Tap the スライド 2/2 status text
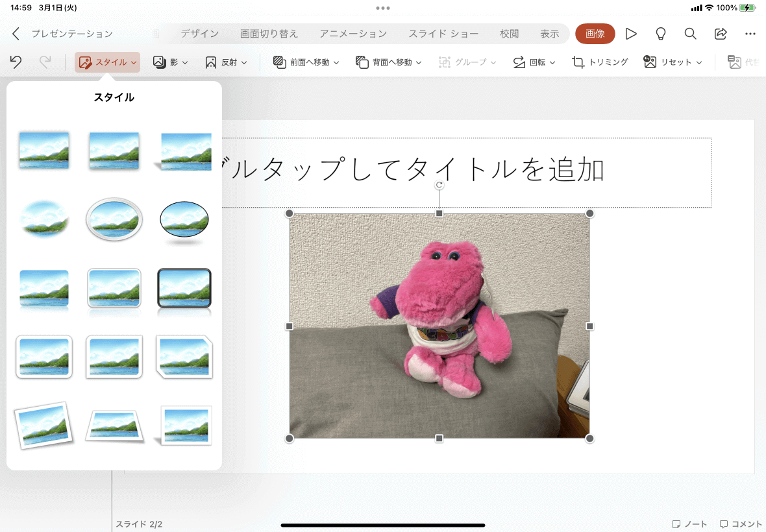The width and height of the screenshot is (766, 532). [139, 524]
